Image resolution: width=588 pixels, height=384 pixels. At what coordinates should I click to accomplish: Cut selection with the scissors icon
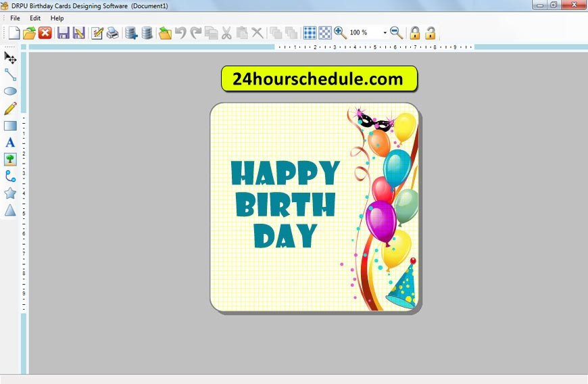pyautogui.click(x=226, y=33)
